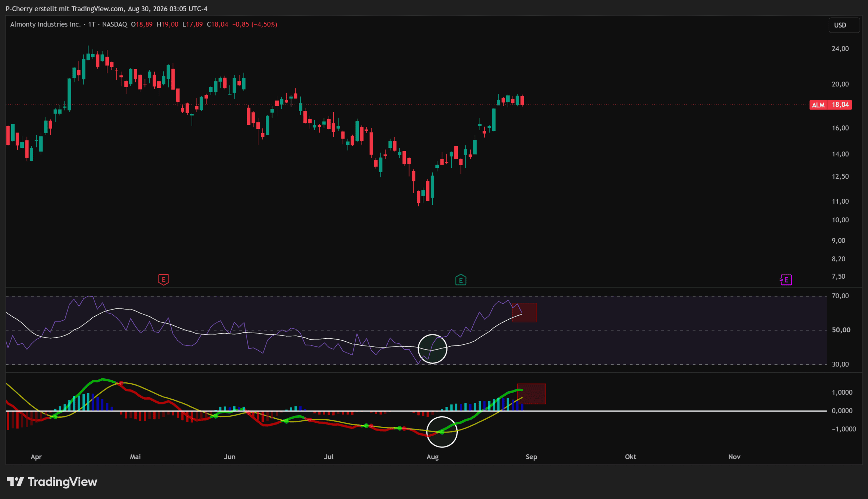868x499 pixels.
Task: Click the 16,00 price axis label
Action: point(840,128)
